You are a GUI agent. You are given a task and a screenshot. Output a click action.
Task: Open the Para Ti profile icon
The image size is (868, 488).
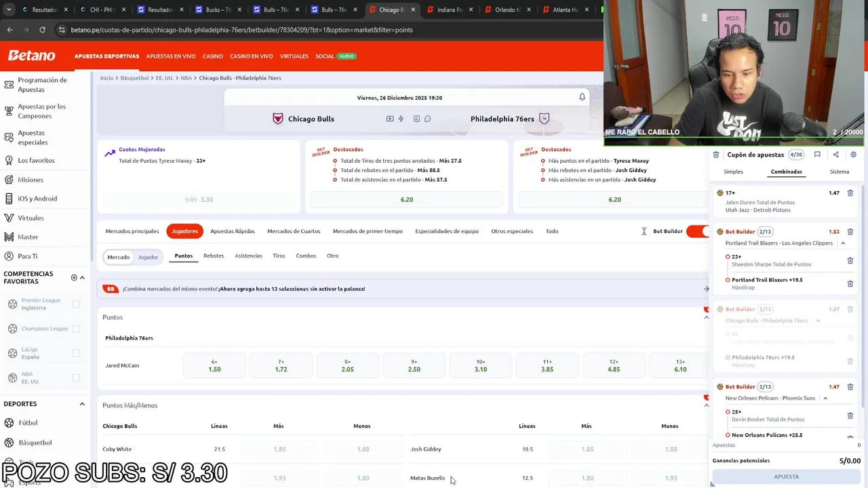click(9, 256)
